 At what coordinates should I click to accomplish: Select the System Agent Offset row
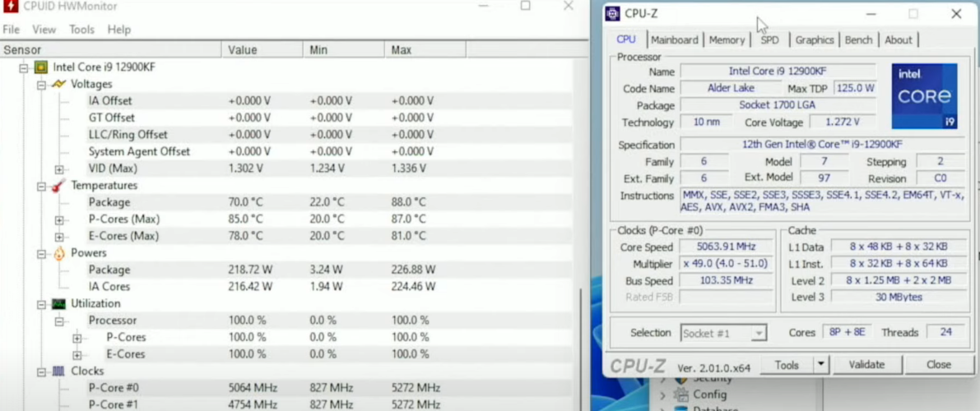[x=330, y=152]
